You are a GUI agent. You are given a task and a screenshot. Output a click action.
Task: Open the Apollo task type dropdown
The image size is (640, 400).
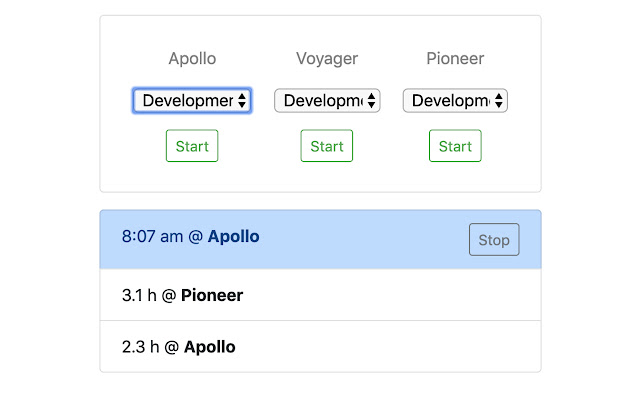click(x=191, y=101)
